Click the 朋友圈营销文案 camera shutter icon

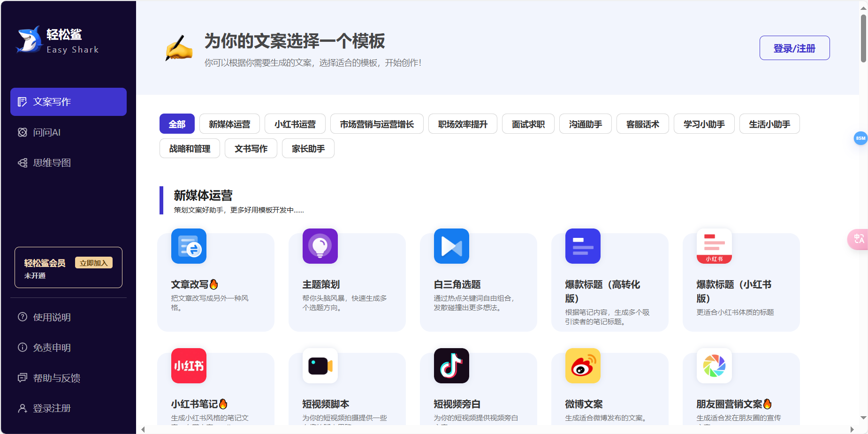click(714, 366)
